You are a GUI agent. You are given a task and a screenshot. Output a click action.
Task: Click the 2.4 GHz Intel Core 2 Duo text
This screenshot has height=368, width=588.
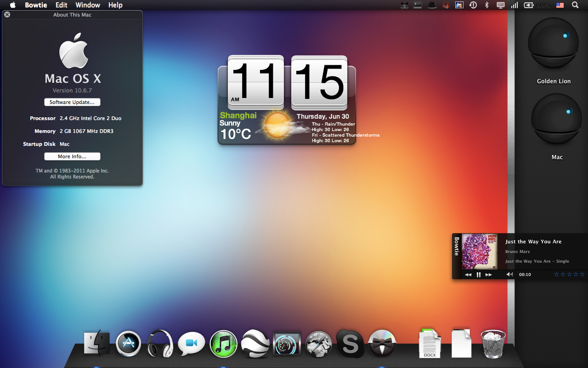(x=90, y=118)
